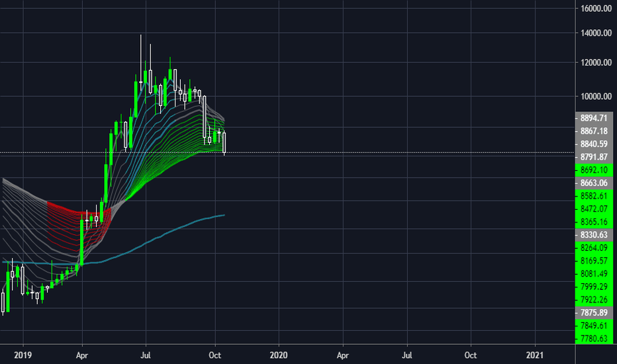Select the Oct label just before 2021
This screenshot has height=364, width=617.
coord(471,355)
